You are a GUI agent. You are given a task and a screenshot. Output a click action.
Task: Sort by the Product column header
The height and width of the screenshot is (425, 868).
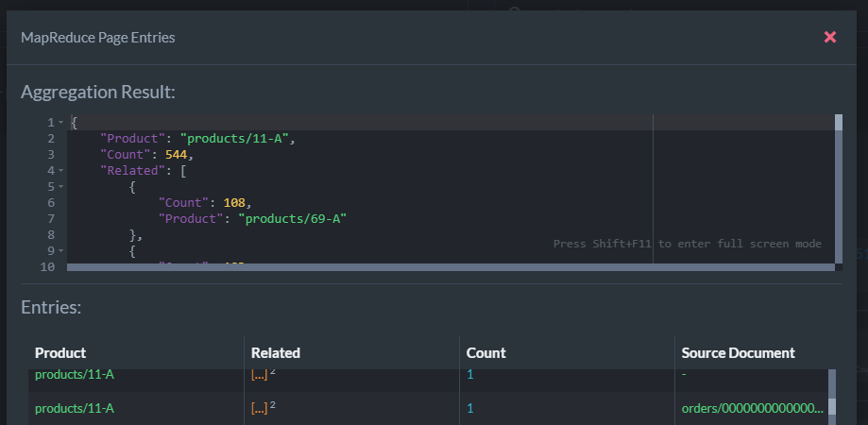[60, 353]
